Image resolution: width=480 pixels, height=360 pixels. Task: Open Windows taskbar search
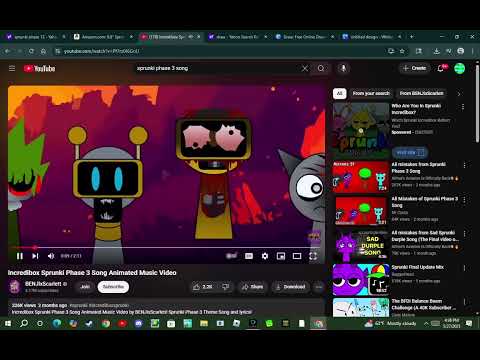(24, 323)
